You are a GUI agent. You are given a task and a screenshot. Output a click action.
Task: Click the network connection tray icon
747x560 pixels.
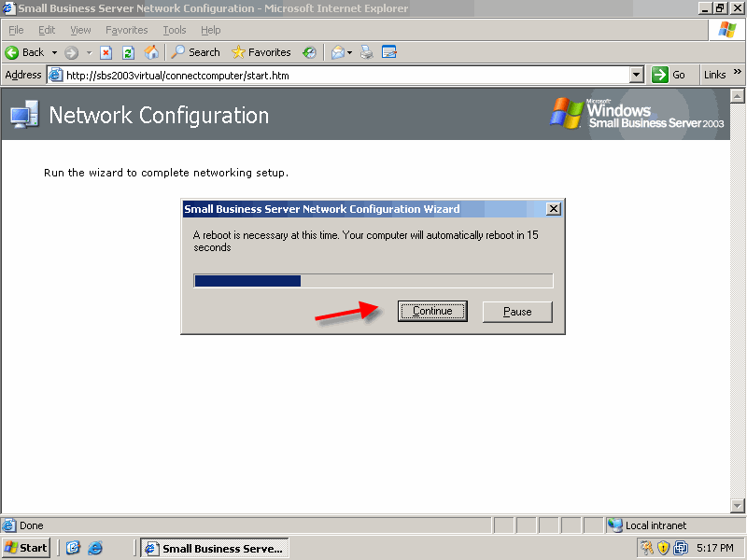coord(681,548)
